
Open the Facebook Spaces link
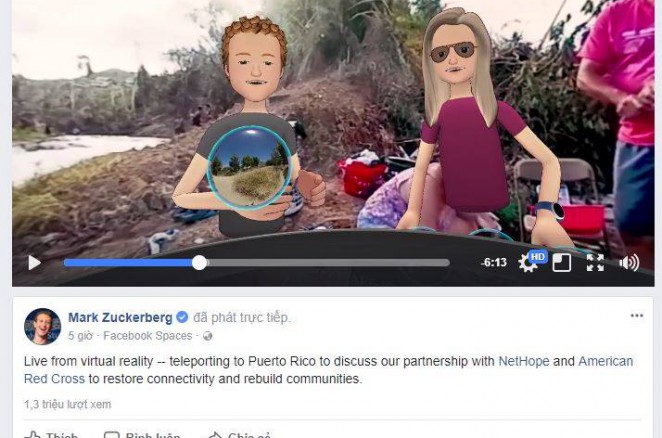pos(147,336)
